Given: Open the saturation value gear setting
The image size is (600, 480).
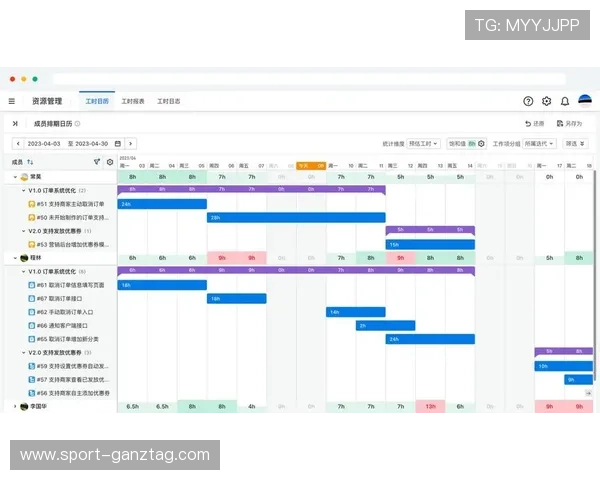Looking at the screenshot, I should [481, 144].
